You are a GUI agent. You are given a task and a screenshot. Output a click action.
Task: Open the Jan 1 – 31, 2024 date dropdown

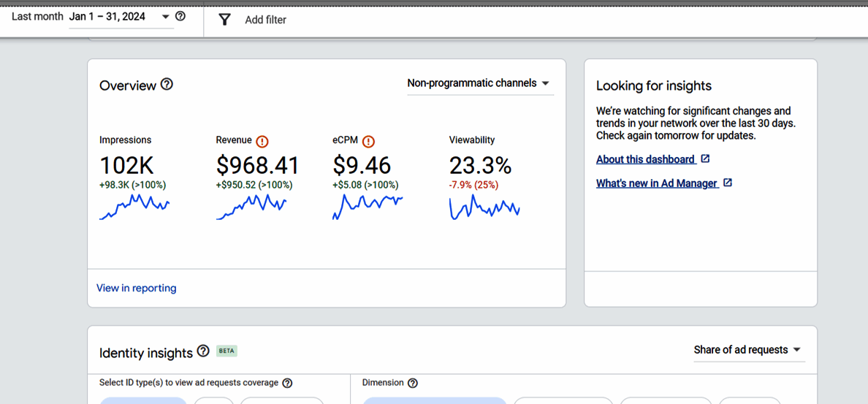(x=121, y=17)
